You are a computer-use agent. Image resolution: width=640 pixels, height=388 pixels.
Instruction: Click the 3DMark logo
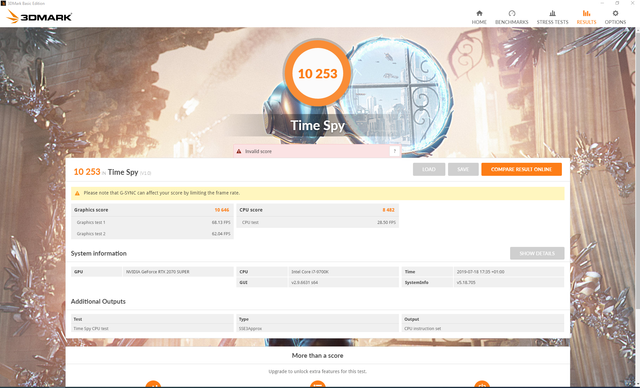click(40, 17)
